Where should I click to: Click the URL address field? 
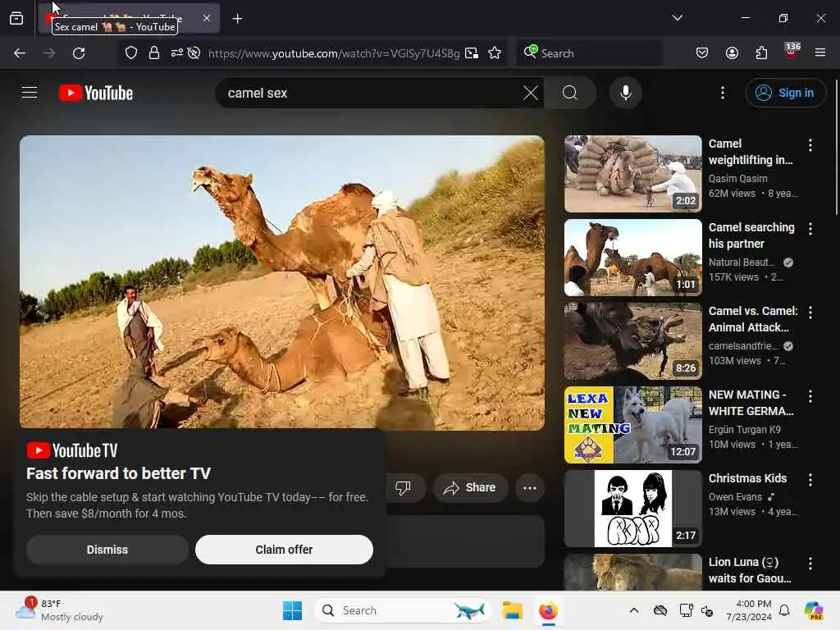[x=333, y=53]
